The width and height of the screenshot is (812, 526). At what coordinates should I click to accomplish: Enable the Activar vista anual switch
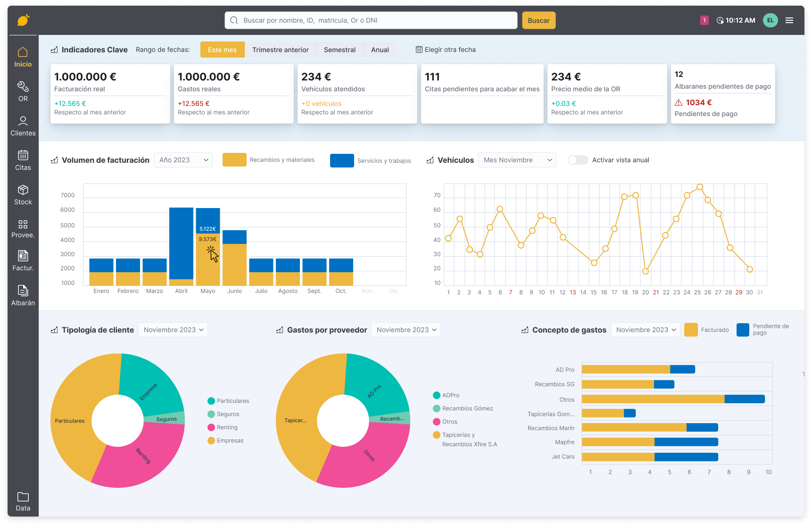pyautogui.click(x=578, y=160)
